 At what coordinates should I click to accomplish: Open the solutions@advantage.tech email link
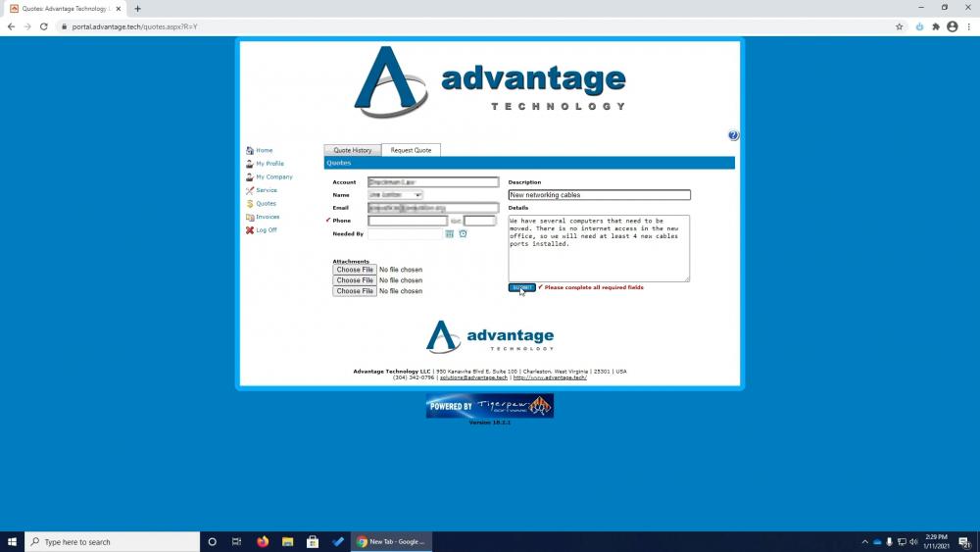tap(473, 377)
